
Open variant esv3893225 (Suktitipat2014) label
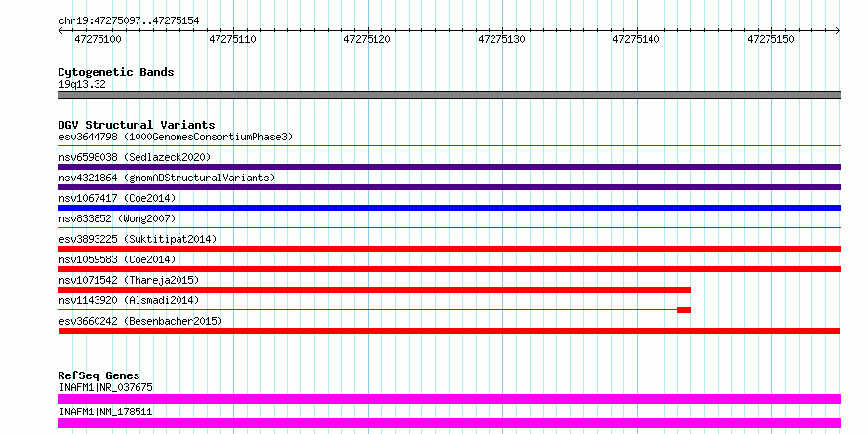pos(138,239)
